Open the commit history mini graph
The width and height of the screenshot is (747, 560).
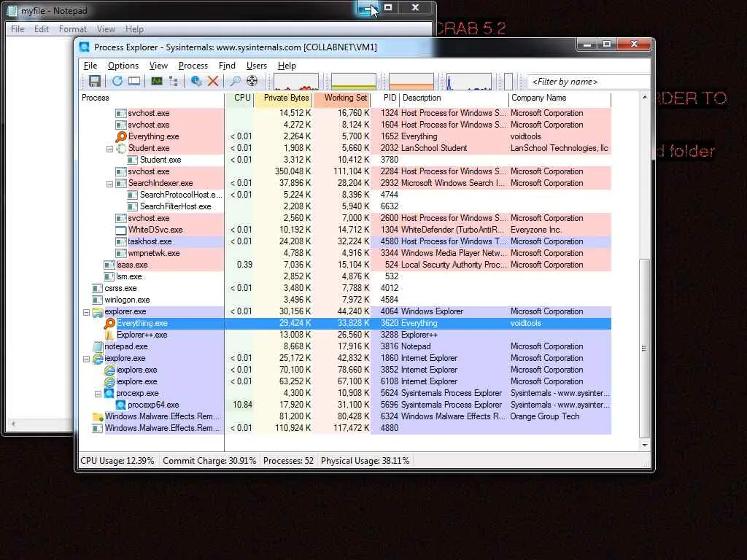coord(354,82)
